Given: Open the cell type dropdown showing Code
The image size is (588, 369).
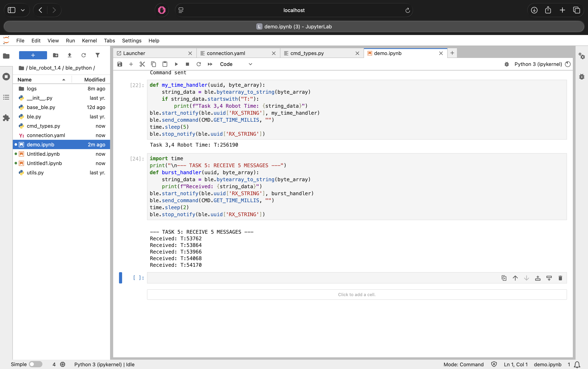Looking at the screenshot, I should pos(235,64).
